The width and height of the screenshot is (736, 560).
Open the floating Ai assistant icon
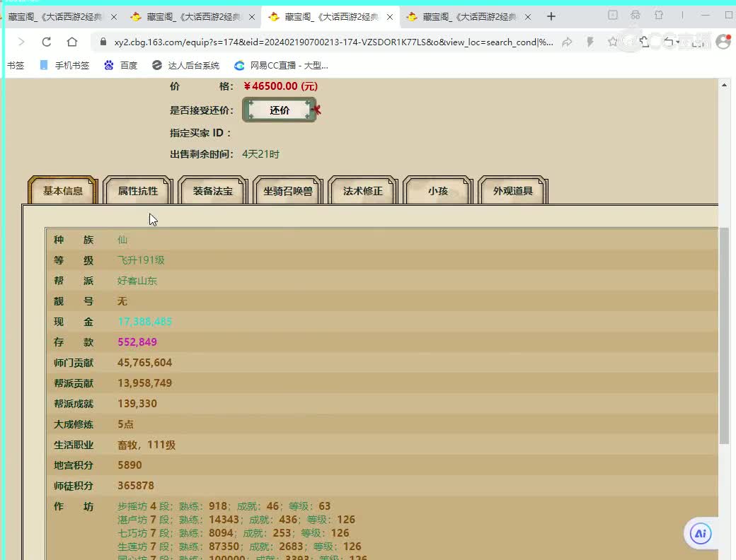(701, 533)
